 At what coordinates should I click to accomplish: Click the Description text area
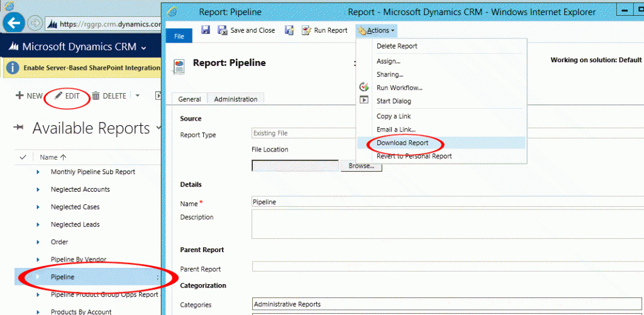448,224
